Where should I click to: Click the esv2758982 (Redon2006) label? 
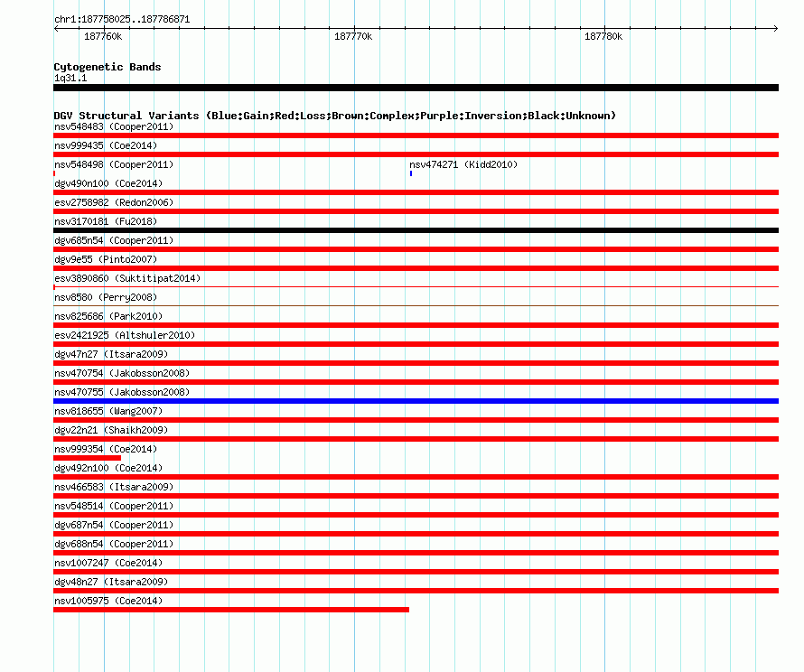tap(114, 202)
